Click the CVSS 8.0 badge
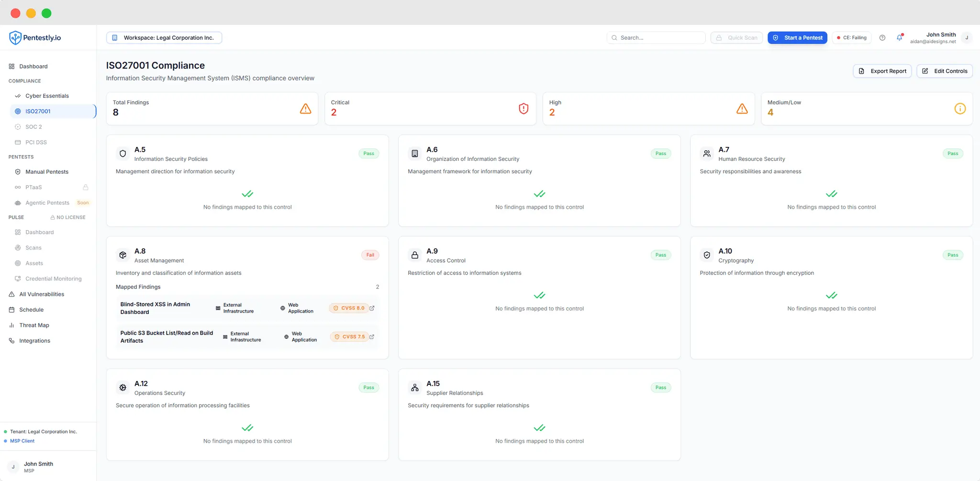This screenshot has width=980, height=481. (348, 308)
